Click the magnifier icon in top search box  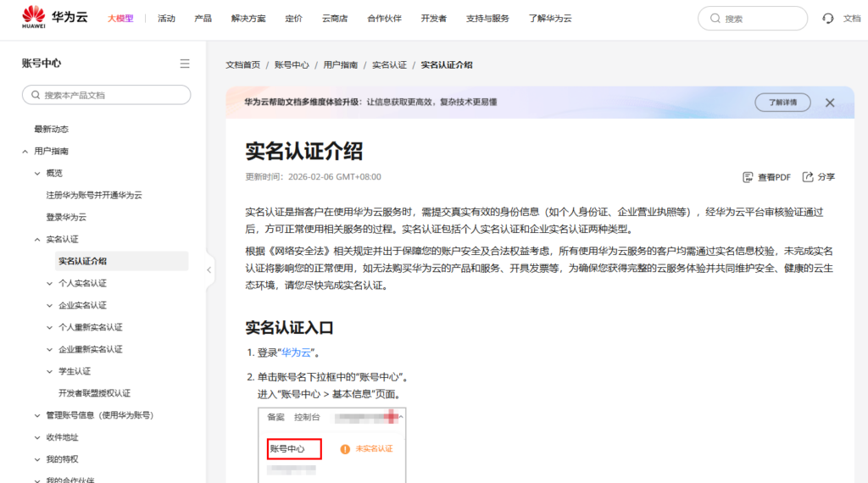(715, 19)
